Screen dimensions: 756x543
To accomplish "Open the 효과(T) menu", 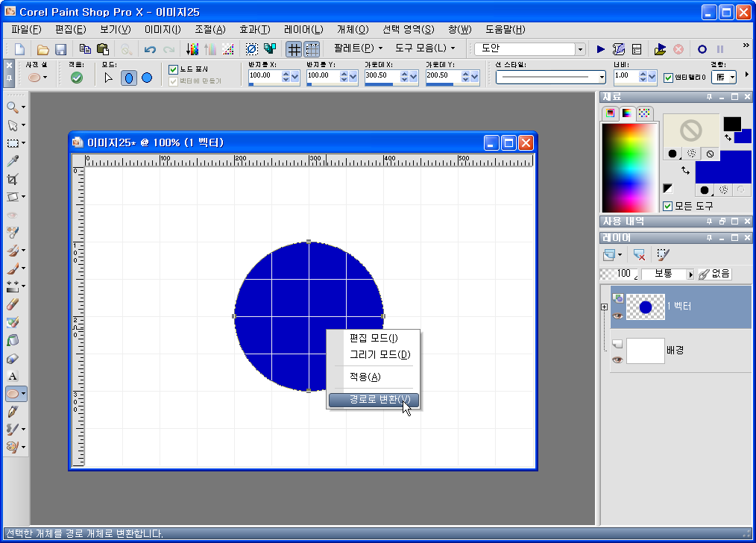I will [x=254, y=29].
